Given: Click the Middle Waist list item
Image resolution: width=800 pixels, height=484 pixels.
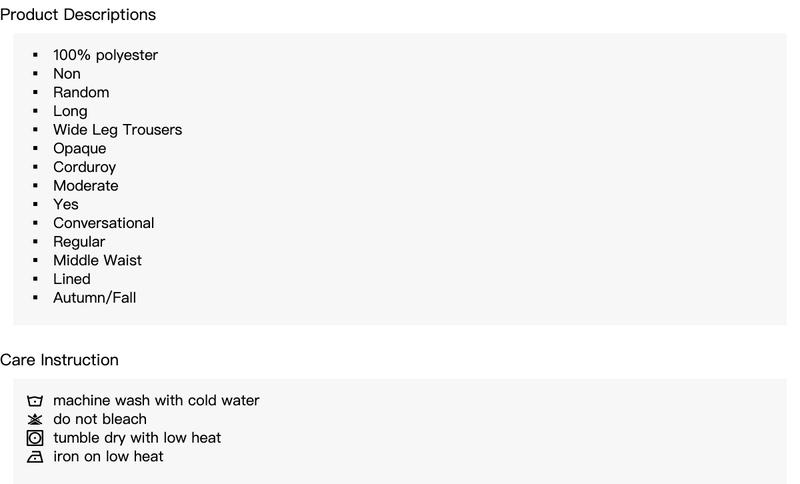Looking at the screenshot, I should [97, 260].
